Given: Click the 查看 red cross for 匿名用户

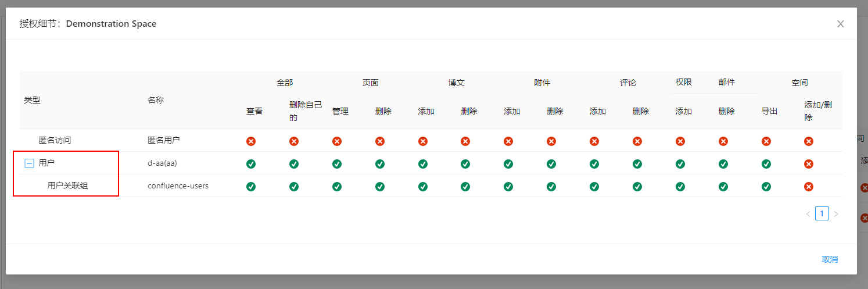Looking at the screenshot, I should pyautogui.click(x=251, y=141).
